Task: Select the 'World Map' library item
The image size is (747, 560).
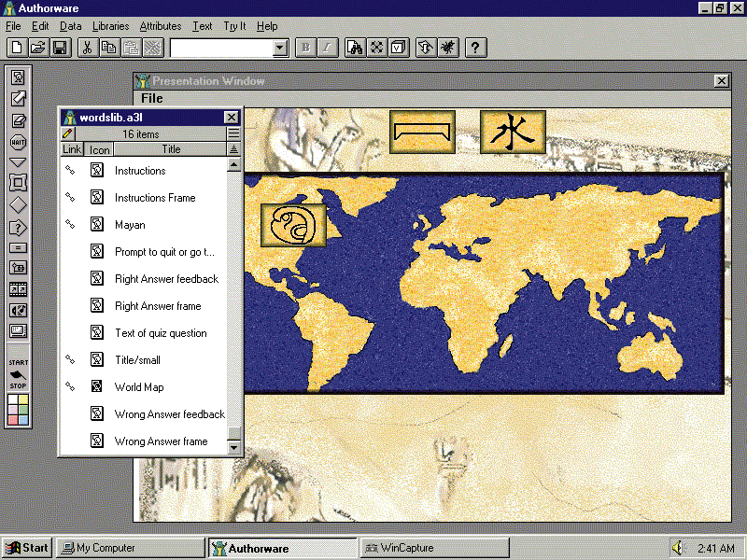Action: coord(138,387)
